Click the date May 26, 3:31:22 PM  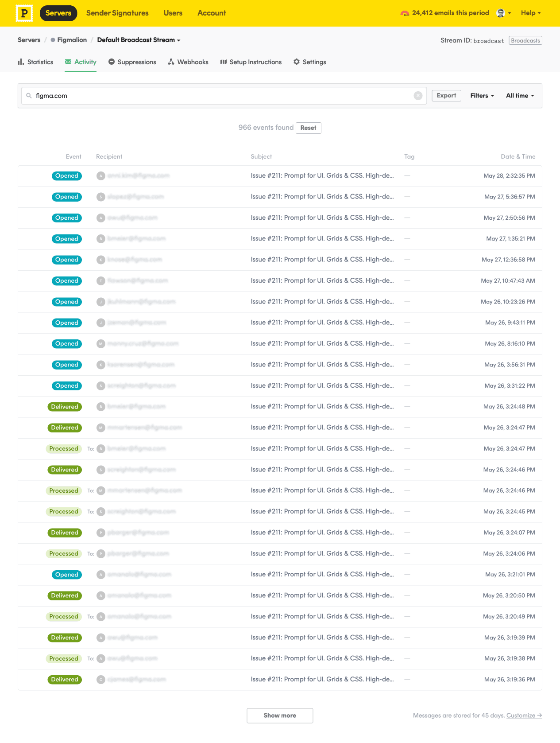(x=510, y=386)
